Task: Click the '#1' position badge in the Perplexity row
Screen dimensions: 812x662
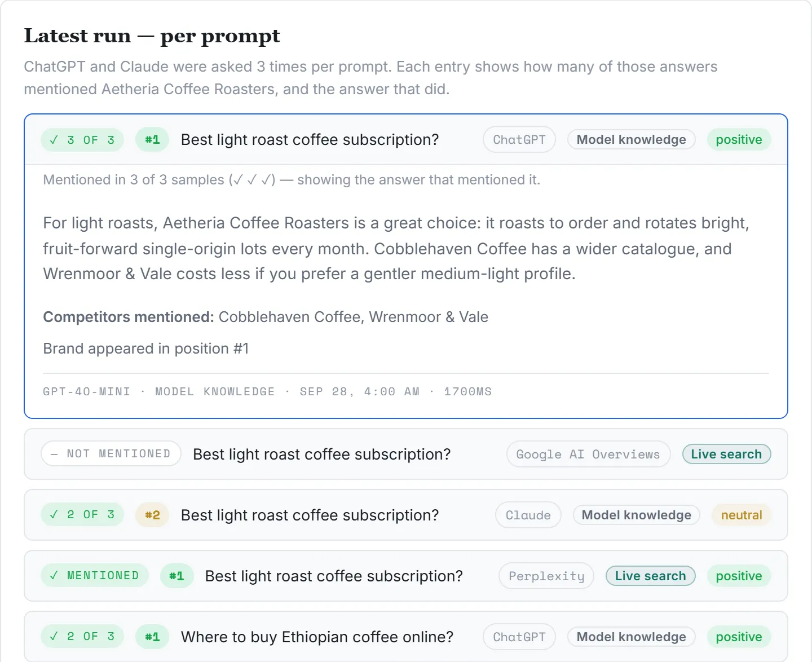Action: (176, 576)
